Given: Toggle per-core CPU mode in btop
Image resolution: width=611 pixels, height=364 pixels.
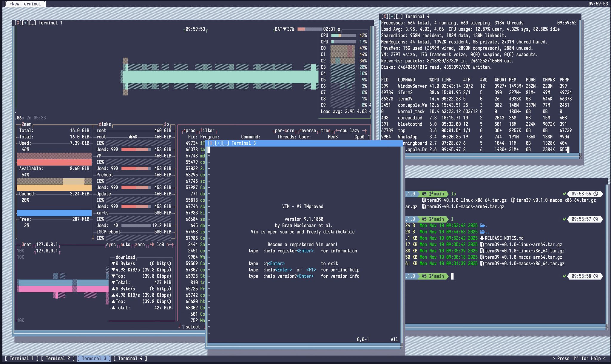Looking at the screenshot, I should [285, 130].
